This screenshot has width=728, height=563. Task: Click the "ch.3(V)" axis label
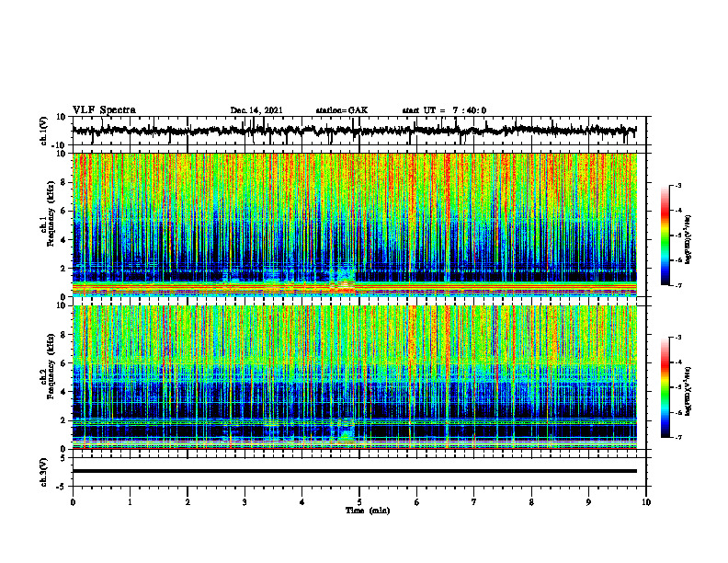click(x=44, y=473)
